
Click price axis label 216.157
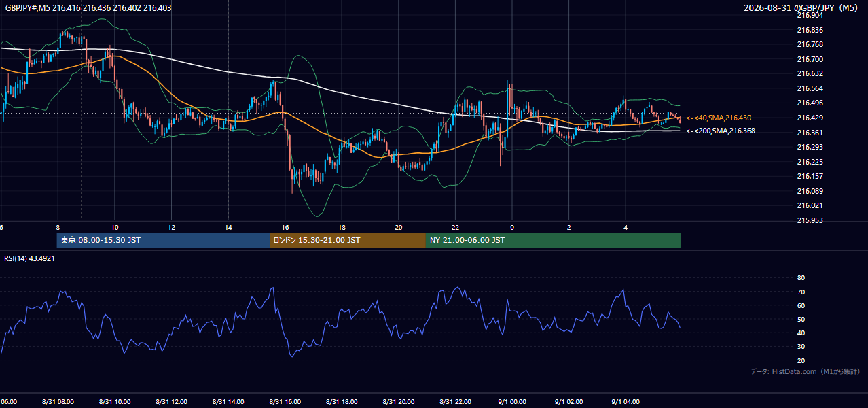[810, 176]
